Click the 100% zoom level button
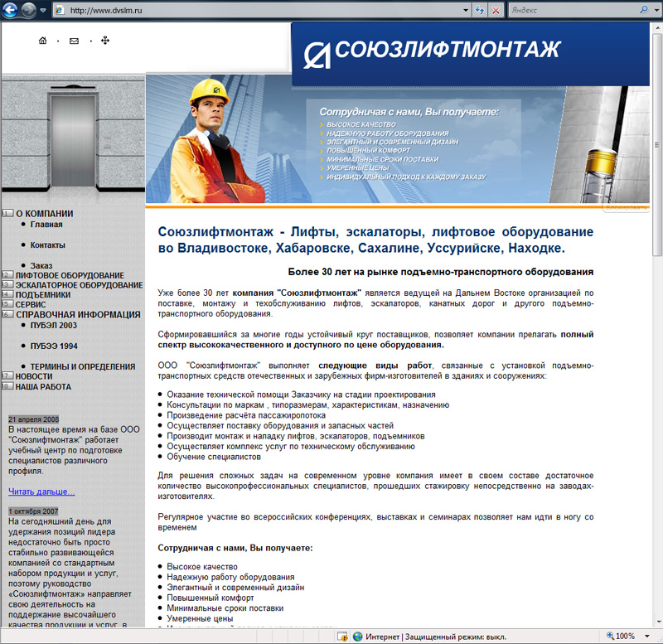Viewport: 663px width, 644px height. point(621,636)
